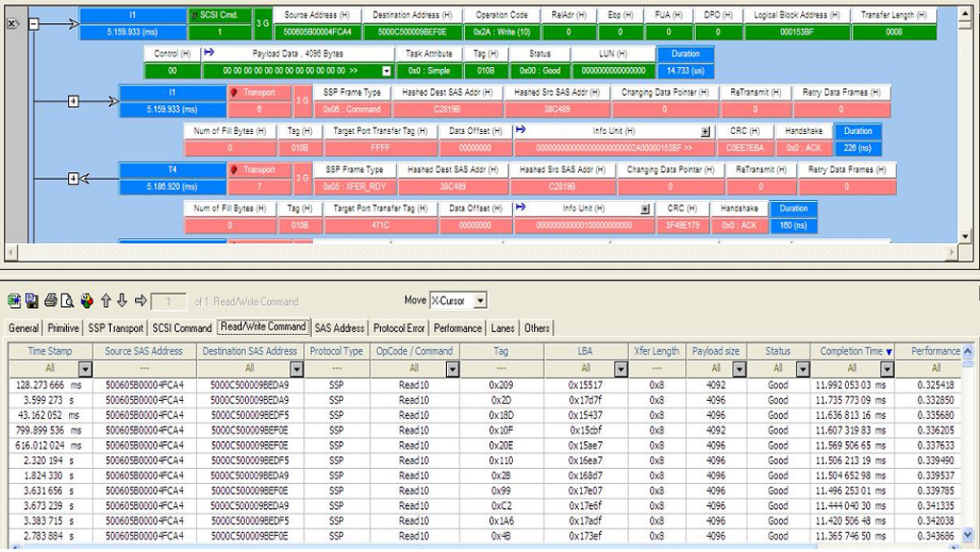Open the Time Stamp filter dropdown
The image size is (980, 552).
(x=84, y=368)
